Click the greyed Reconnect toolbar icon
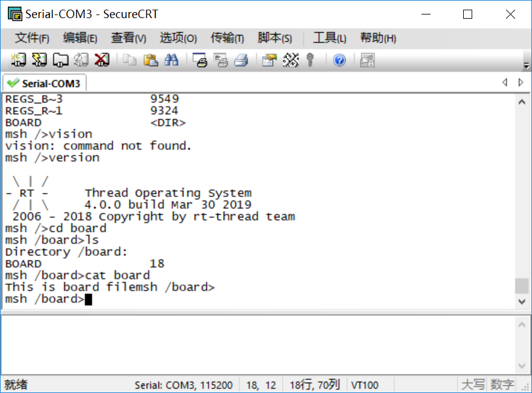 tap(81, 60)
